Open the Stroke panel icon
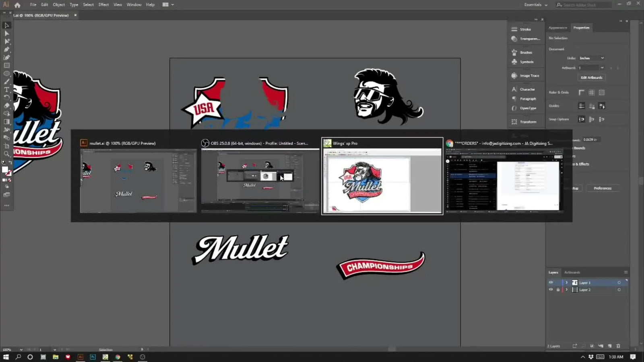This screenshot has height=362, width=644. pos(514,29)
